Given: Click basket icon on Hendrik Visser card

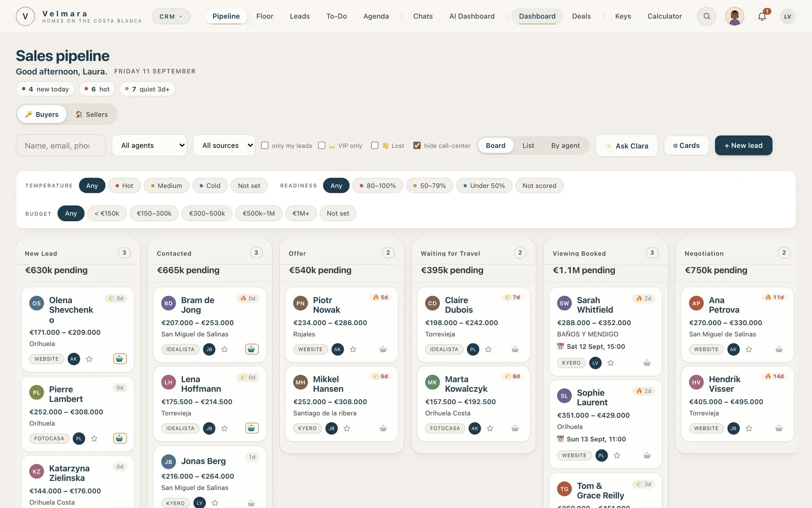Looking at the screenshot, I should click(779, 428).
